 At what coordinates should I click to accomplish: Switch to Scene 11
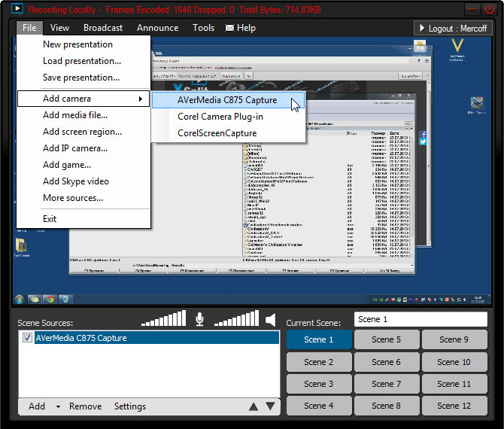tap(454, 384)
